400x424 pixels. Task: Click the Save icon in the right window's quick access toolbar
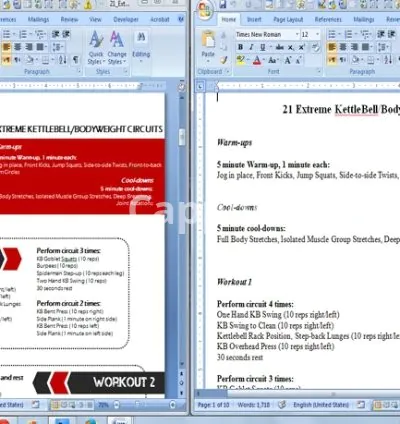222,5
